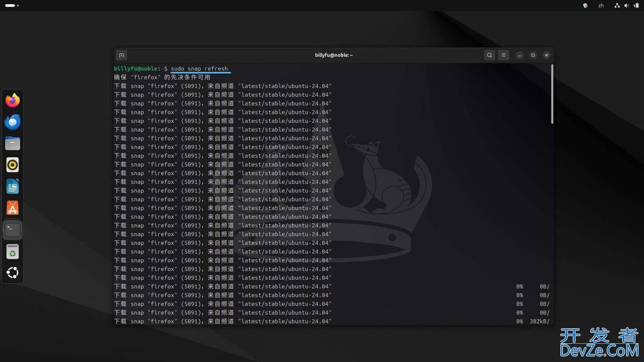Open Rhythmbox music player in dock
The image size is (644, 362).
[x=12, y=165]
